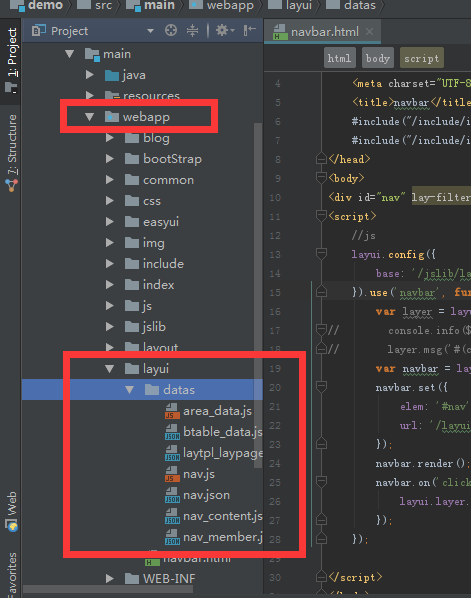Expand the blog folder
The width and height of the screenshot is (471, 598).
click(x=110, y=138)
